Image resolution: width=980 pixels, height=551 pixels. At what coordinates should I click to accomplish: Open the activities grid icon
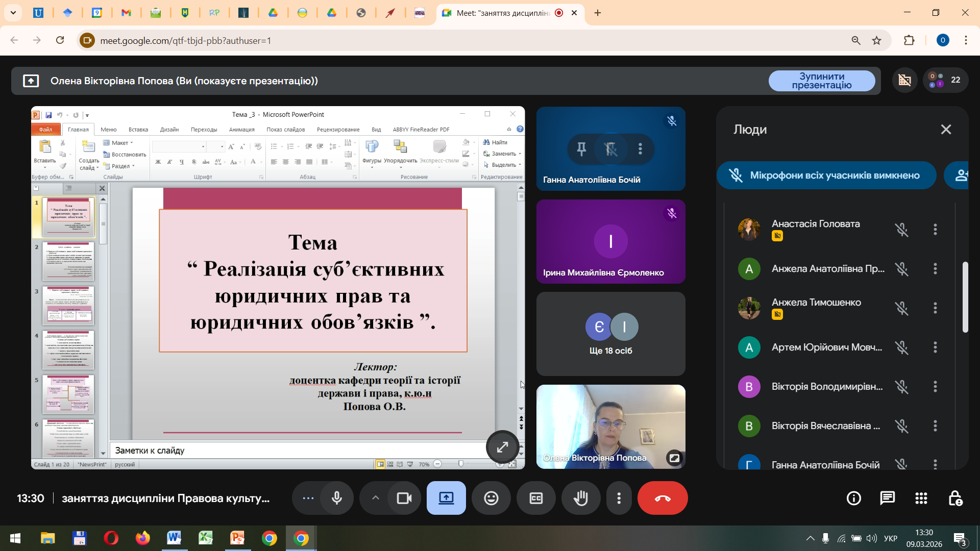pos(921,498)
